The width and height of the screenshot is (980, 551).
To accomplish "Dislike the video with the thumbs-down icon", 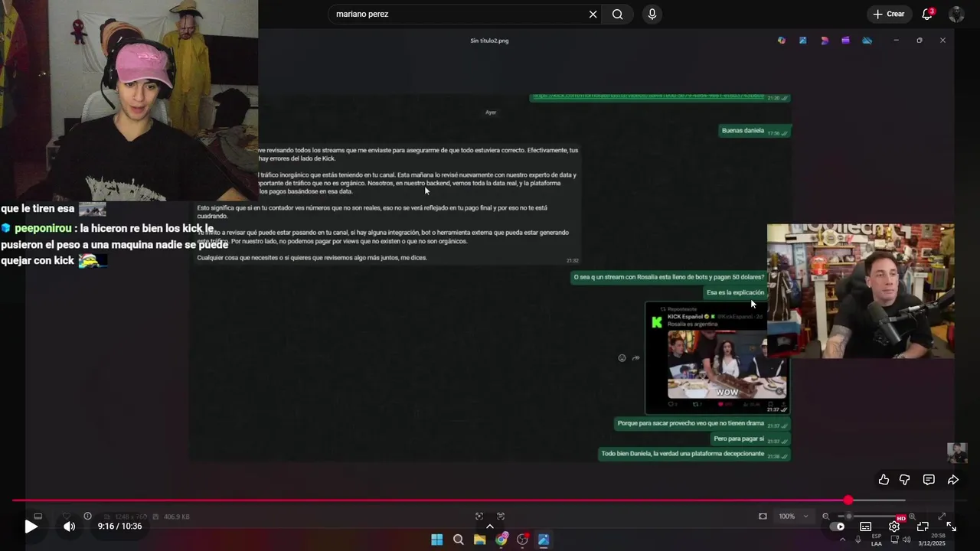I will (905, 480).
